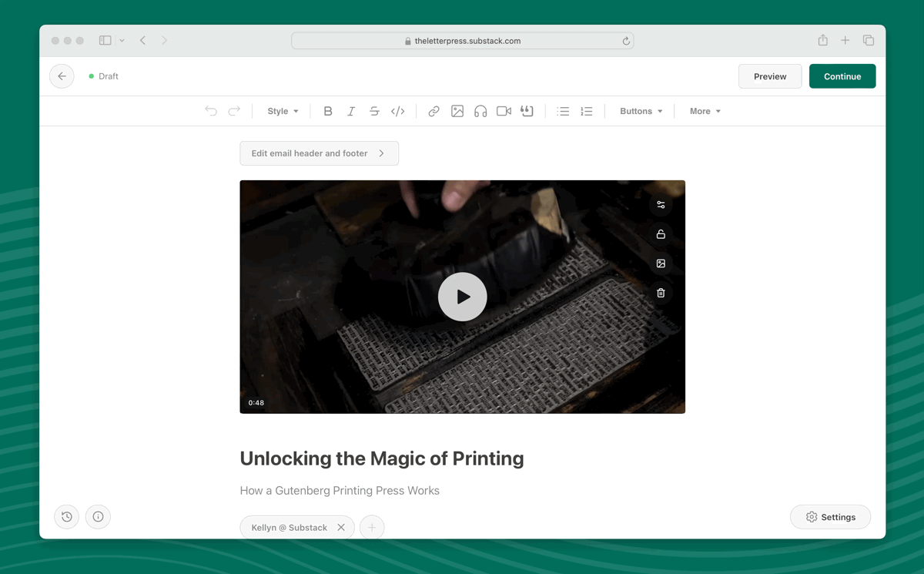Open post Settings
Image resolution: width=924 pixels, height=574 pixels.
830,517
